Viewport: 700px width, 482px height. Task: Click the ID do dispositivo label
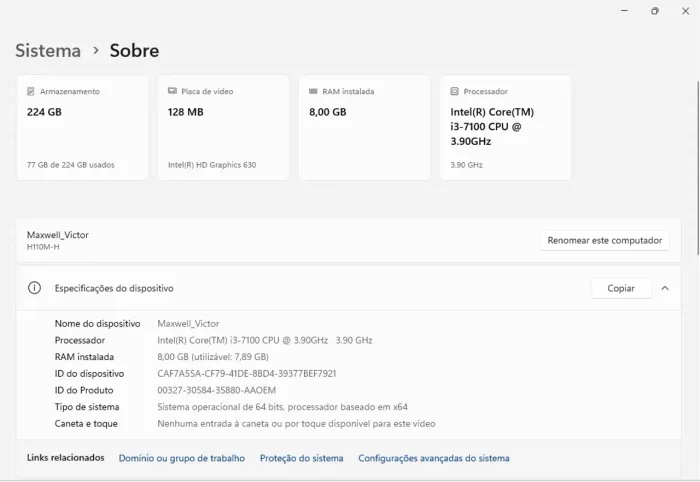tap(89, 374)
